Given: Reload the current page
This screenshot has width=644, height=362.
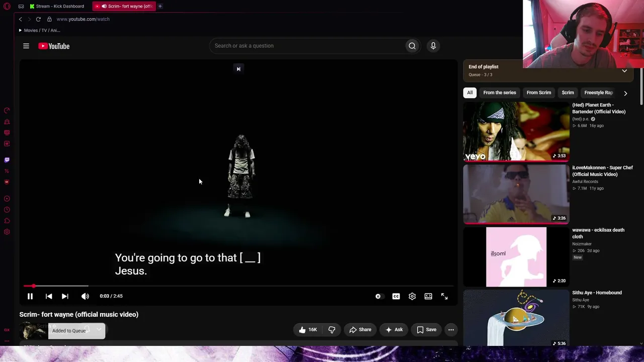Looking at the screenshot, I should coord(38,19).
